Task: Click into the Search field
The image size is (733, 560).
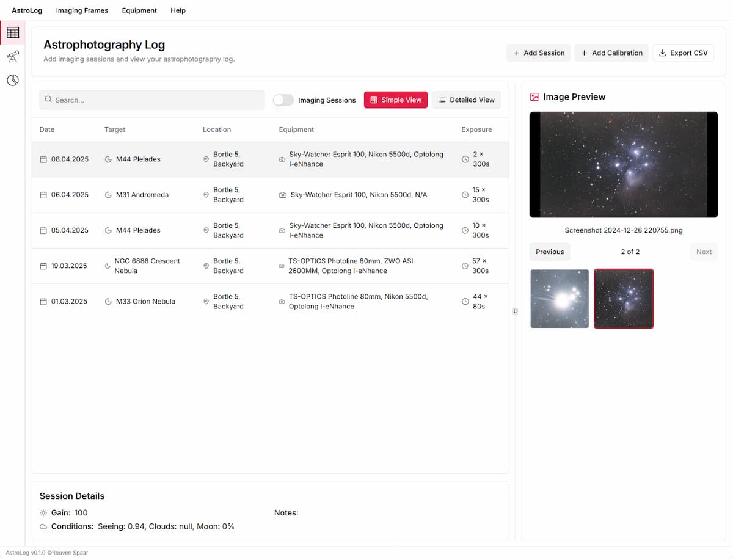Action: (x=152, y=100)
